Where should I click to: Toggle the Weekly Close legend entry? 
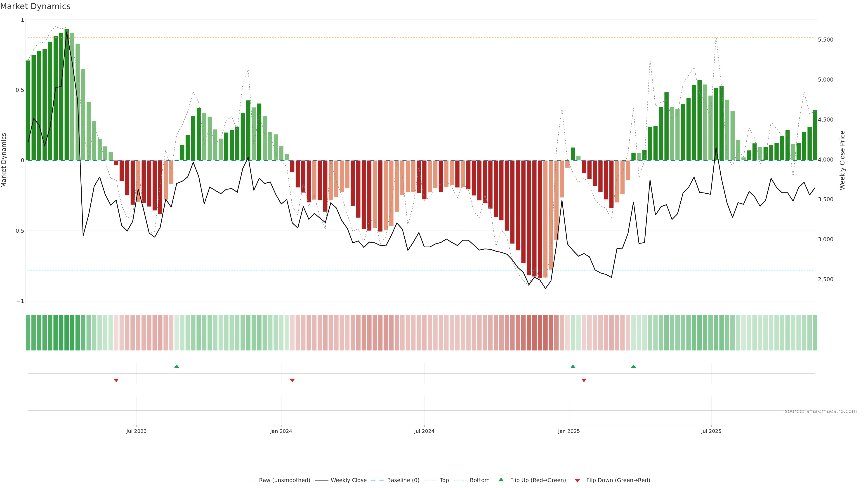tap(348, 480)
